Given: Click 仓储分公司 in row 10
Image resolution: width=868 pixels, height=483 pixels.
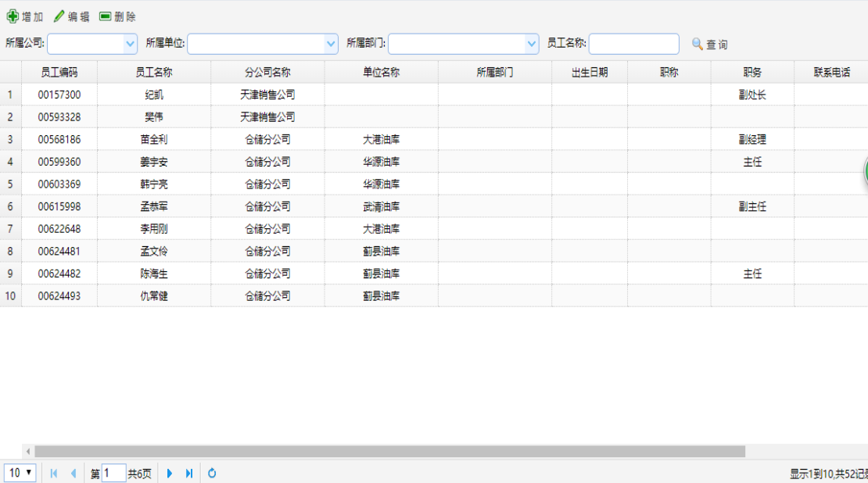Looking at the screenshot, I should click(x=267, y=296).
